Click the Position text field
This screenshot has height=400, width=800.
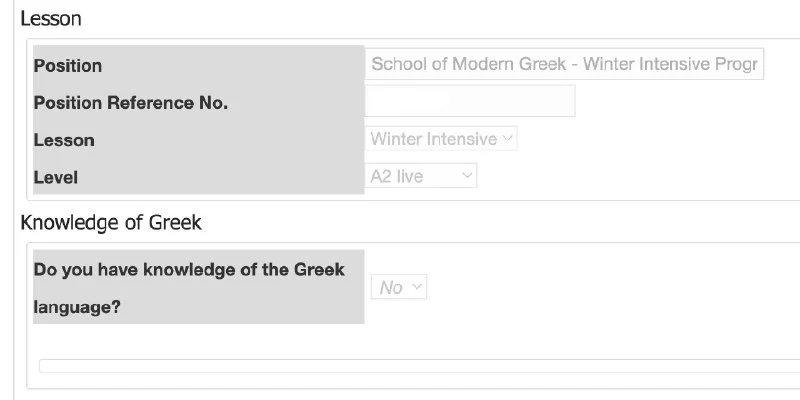[564, 64]
